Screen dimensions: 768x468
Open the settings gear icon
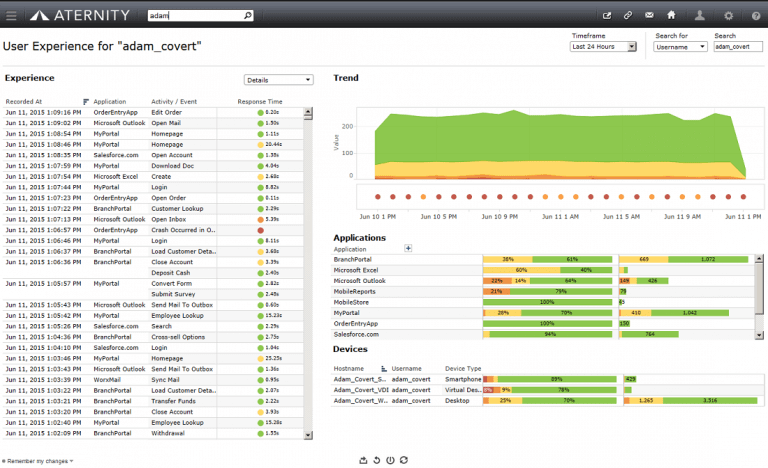point(729,16)
